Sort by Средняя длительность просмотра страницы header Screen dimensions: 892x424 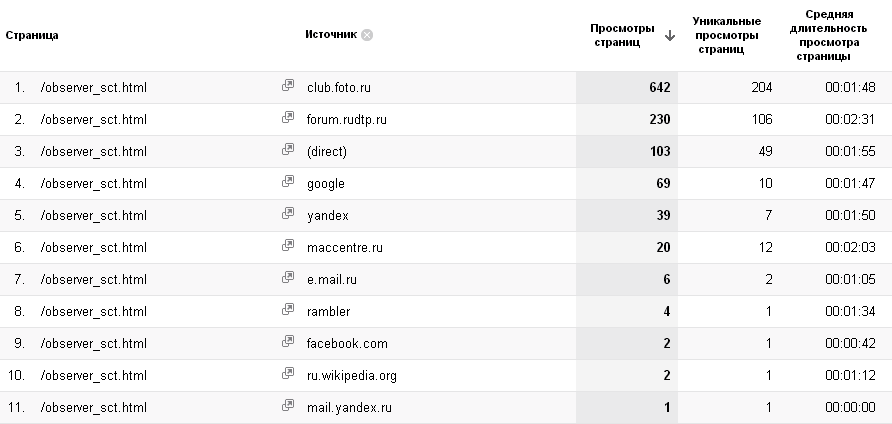pyautogui.click(x=828, y=35)
